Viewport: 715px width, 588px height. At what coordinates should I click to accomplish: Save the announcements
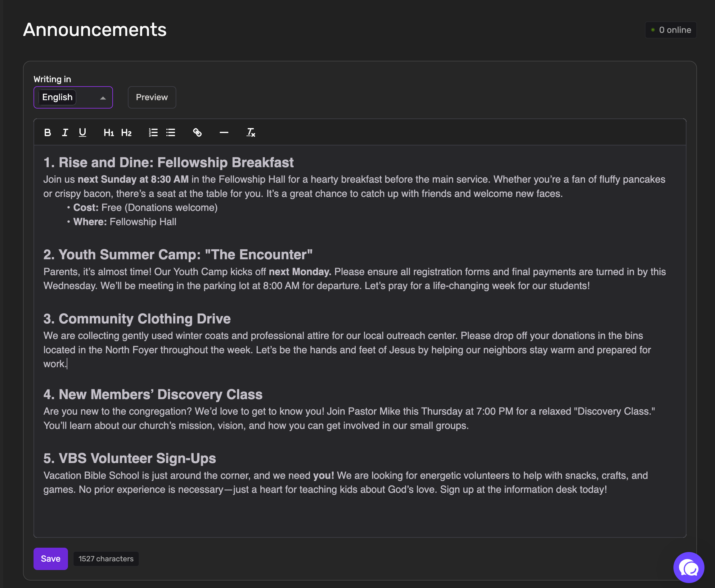[x=51, y=559]
